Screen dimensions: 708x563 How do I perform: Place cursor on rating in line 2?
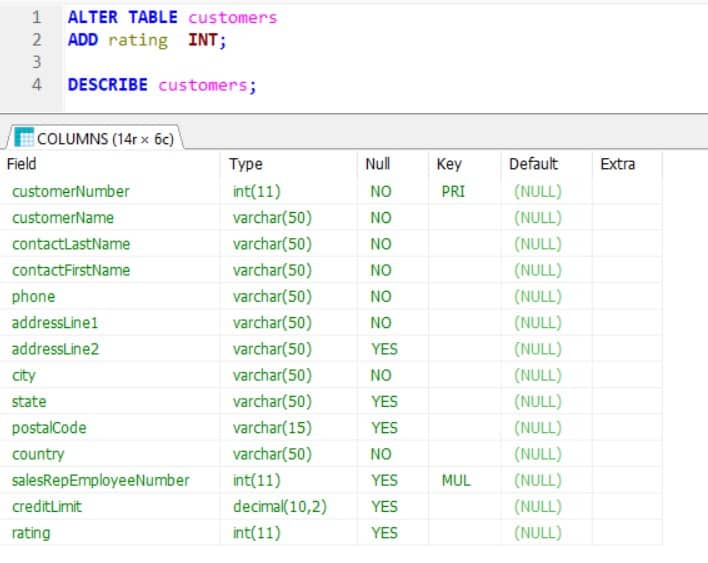coord(138,41)
